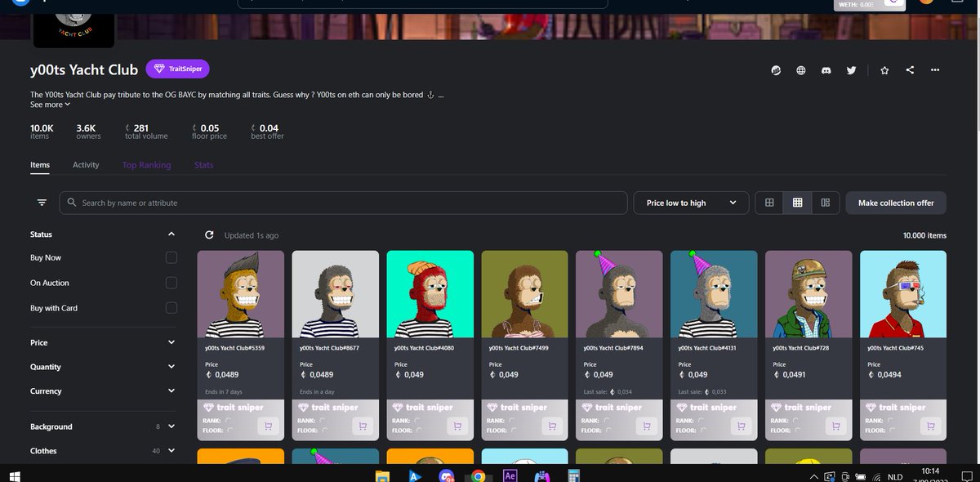Add y00ts Yacht Club #8677 to cart
Screen dimensions: 980x482
(362, 426)
